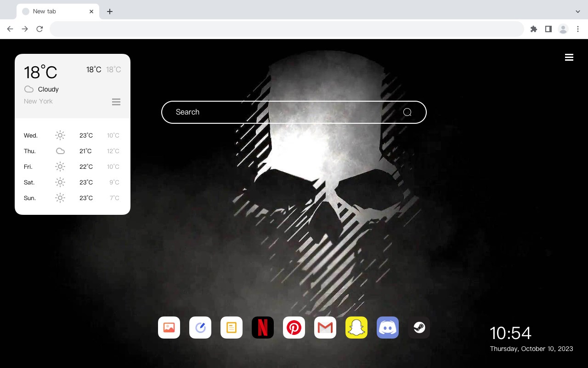Open the page hamburger menu at top right
Screen dimensions: 588x368
click(569, 57)
